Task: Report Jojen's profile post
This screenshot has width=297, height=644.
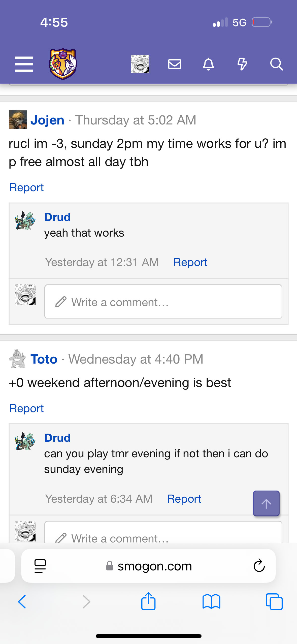Action: click(26, 187)
